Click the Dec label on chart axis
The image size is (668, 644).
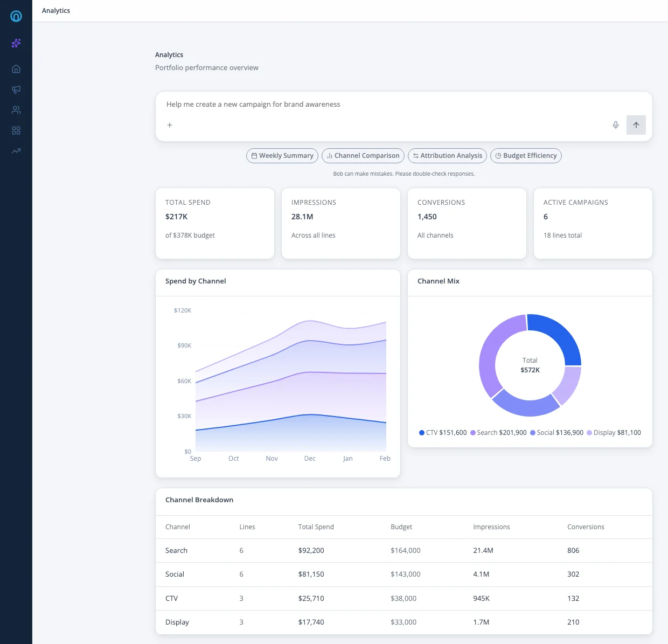[310, 459]
